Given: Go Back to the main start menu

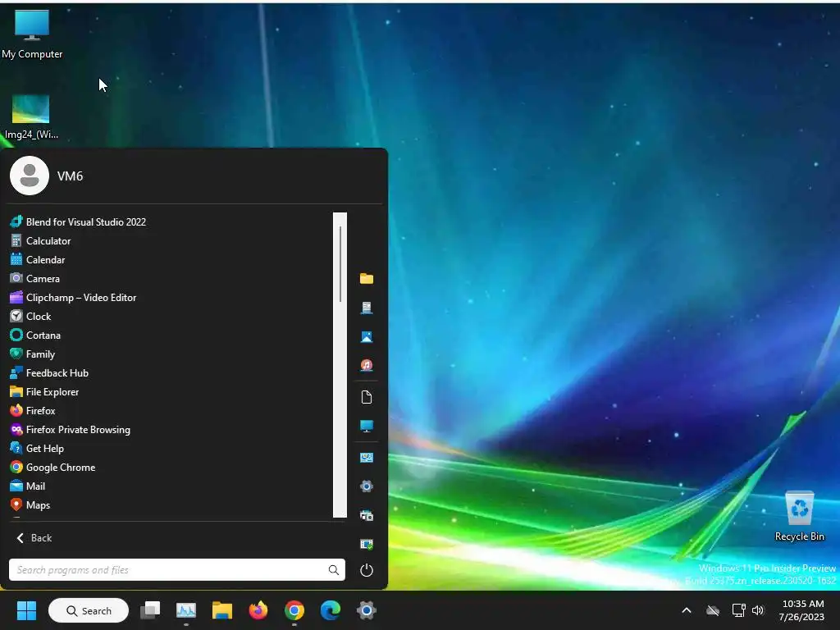Looking at the screenshot, I should 34,538.
